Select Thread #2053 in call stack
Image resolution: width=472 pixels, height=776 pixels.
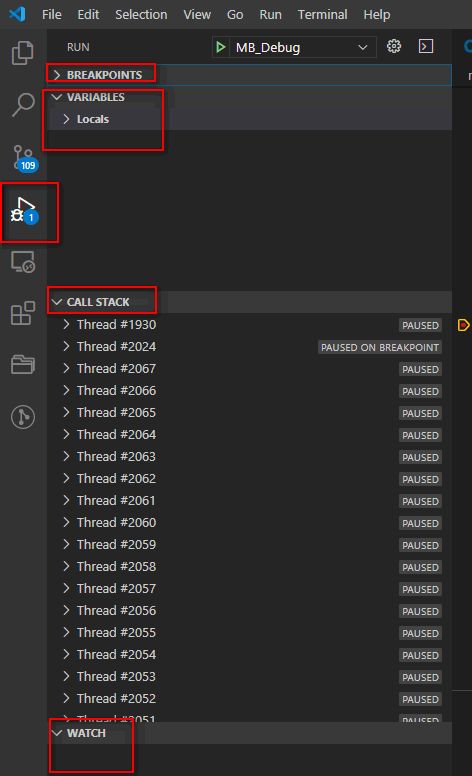[249, 677]
